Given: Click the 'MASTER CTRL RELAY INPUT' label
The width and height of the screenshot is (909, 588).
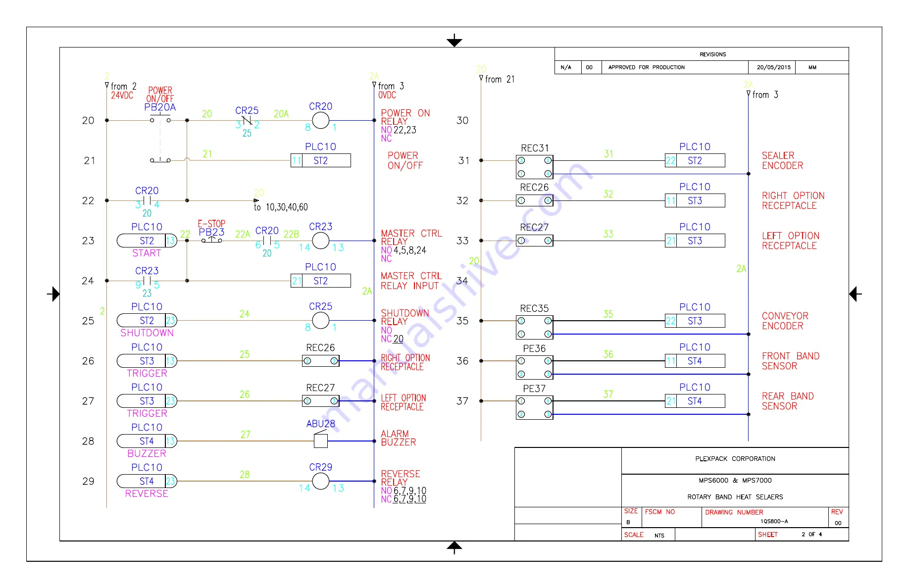Looking at the screenshot, I should [411, 281].
